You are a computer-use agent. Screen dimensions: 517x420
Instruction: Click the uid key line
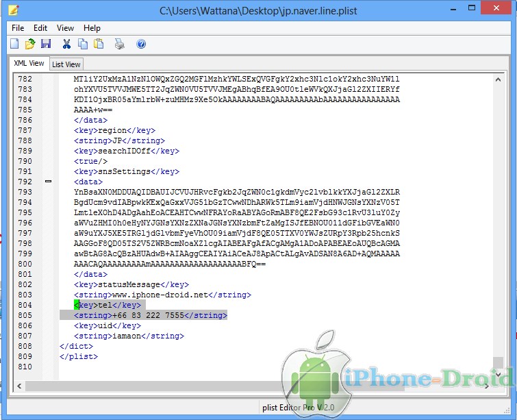point(108,325)
